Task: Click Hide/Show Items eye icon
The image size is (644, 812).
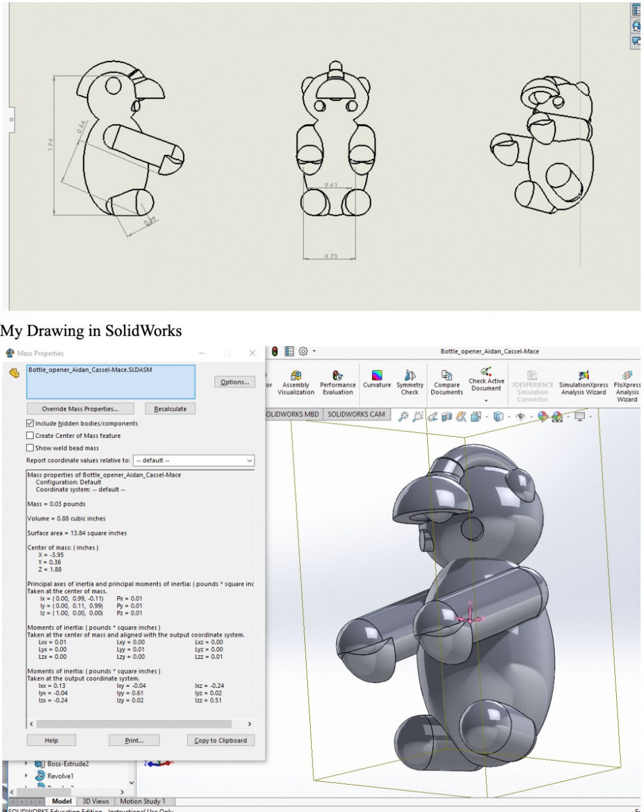Action: 520,416
